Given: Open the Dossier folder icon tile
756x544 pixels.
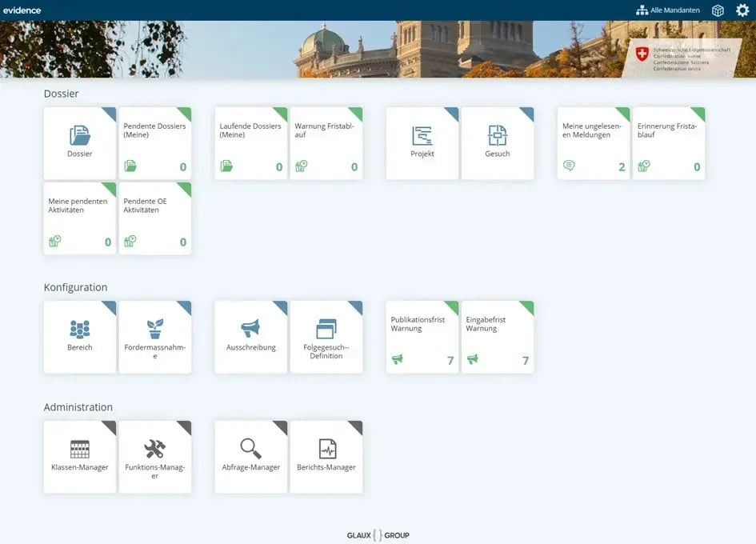Looking at the screenshot, I should click(x=79, y=135).
